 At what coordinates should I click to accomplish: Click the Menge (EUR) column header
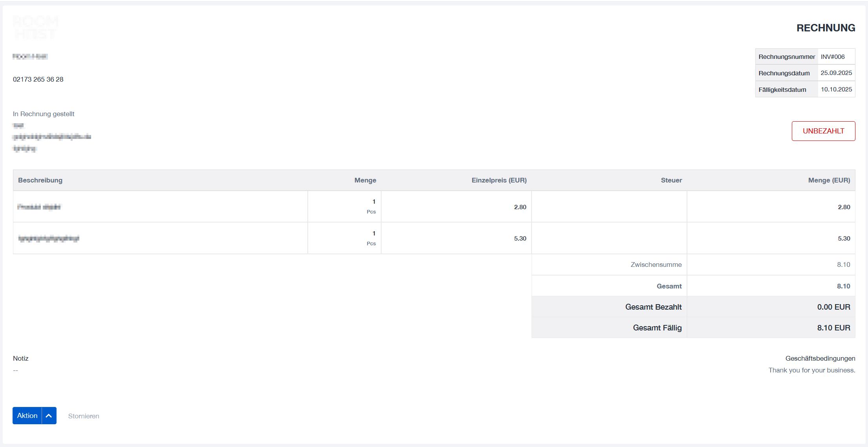(x=829, y=181)
